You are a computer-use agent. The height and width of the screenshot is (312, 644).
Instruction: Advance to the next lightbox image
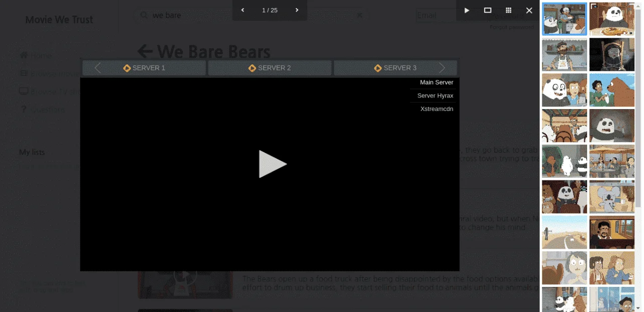tap(297, 10)
